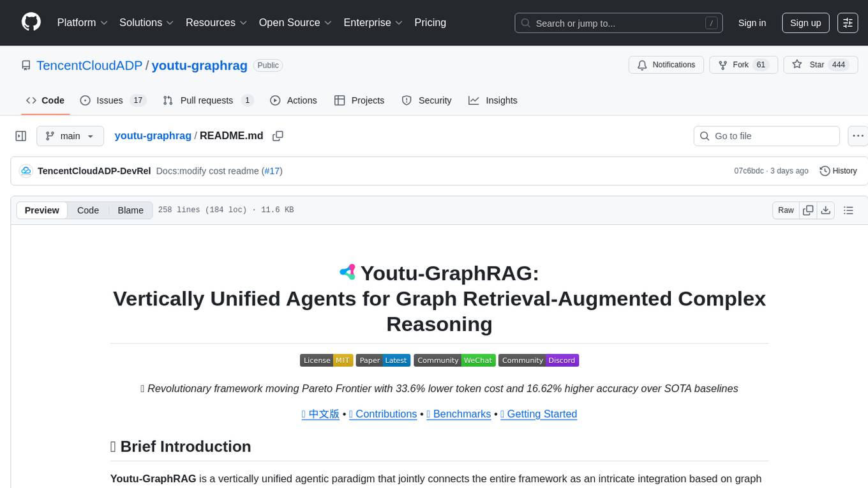Switch to the Security tab
868x488 pixels.
pos(426,100)
